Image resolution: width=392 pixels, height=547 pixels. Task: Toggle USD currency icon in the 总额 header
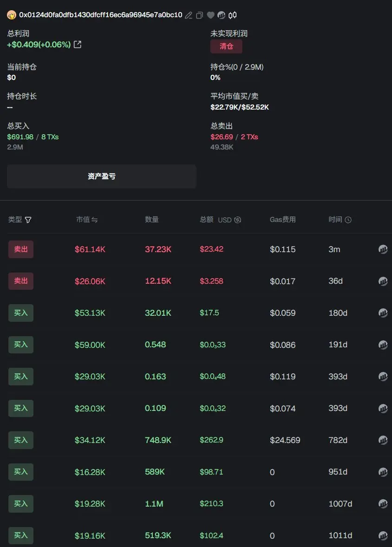click(238, 220)
